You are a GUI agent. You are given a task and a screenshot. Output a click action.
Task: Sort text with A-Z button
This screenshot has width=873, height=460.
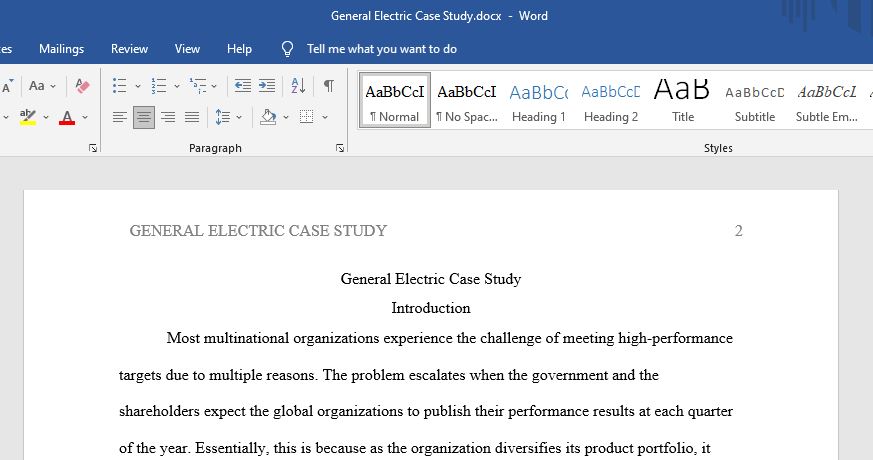click(298, 86)
